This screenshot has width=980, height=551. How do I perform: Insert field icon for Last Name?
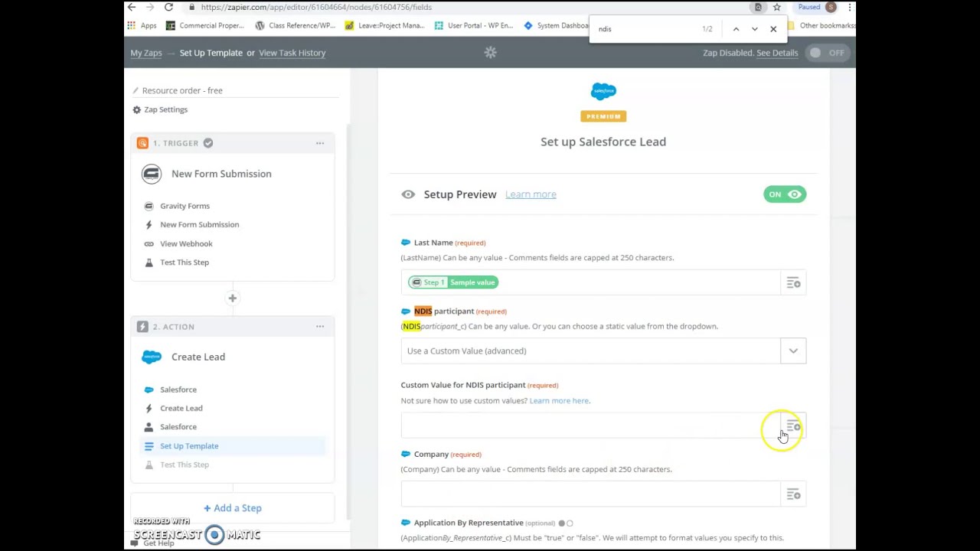coord(793,283)
